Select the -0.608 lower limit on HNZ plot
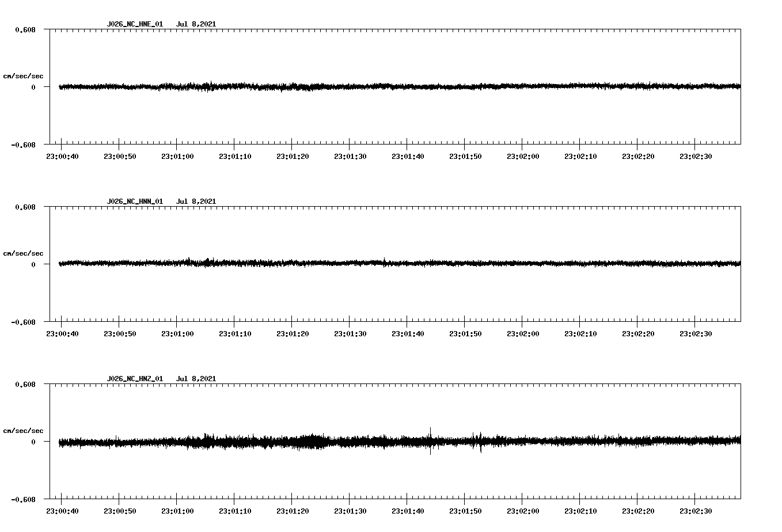The width and height of the screenshot is (782, 532). coord(23,499)
